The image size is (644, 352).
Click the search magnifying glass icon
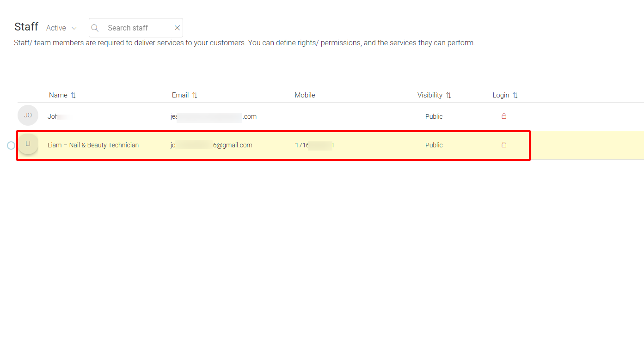point(95,28)
